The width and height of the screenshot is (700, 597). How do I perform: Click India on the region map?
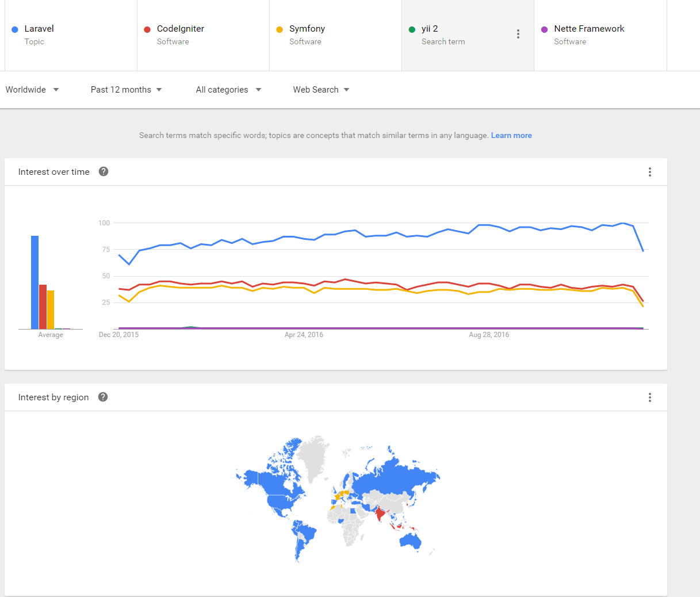pos(379,511)
